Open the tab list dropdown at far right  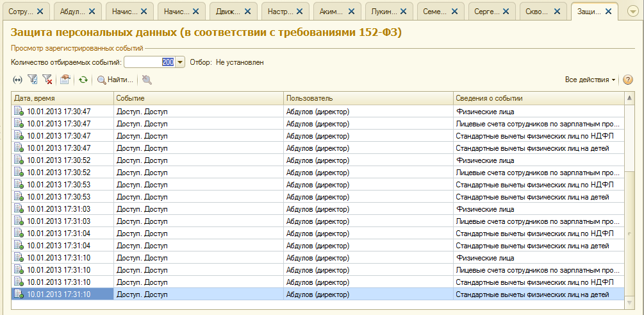[x=632, y=12]
